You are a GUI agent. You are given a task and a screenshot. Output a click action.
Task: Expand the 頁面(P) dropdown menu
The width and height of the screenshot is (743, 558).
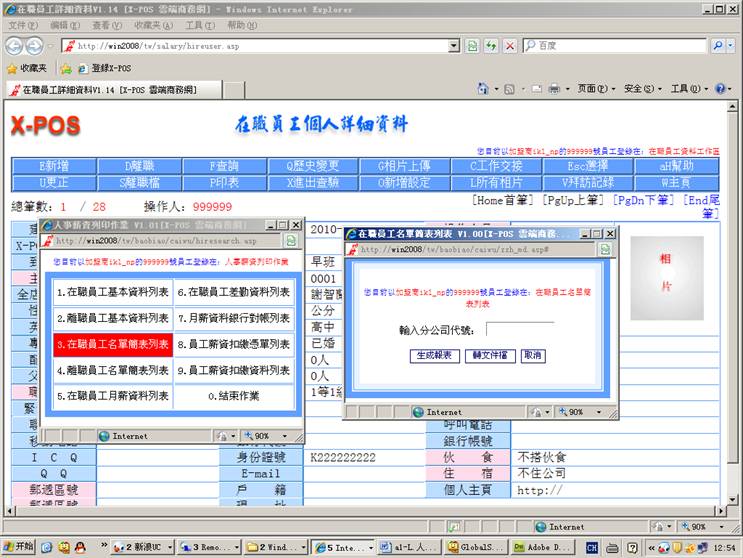point(594,89)
